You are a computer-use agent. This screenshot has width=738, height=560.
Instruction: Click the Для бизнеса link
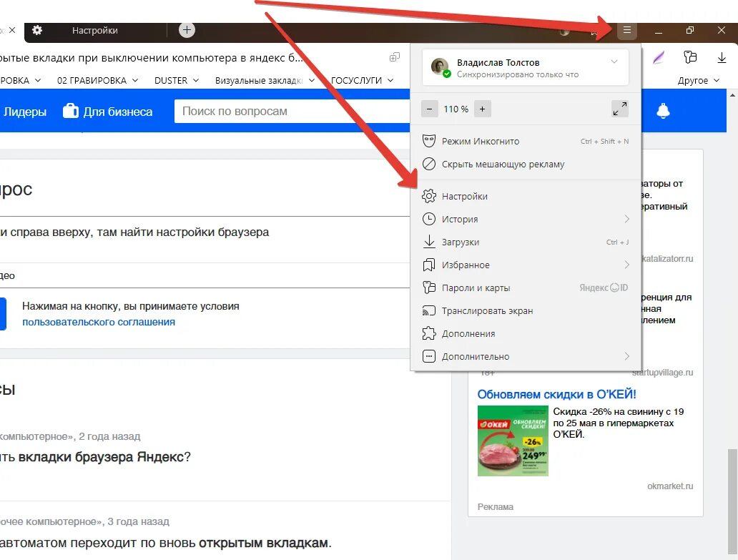(x=118, y=112)
